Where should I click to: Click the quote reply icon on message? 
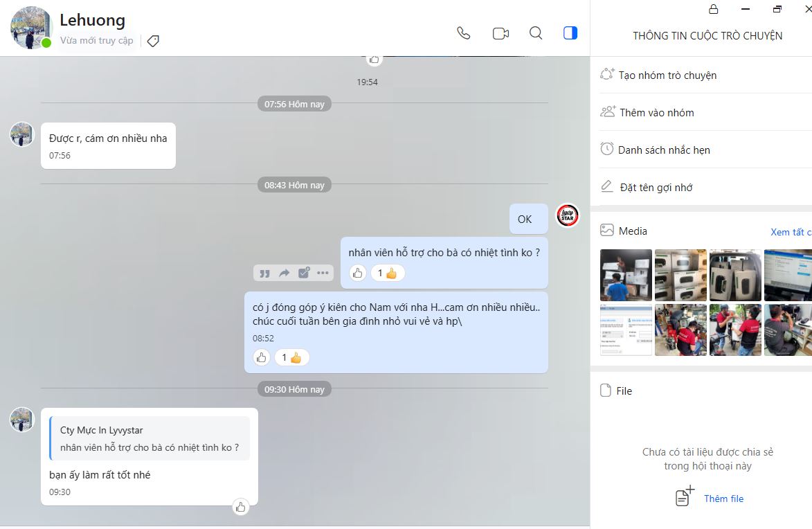click(x=264, y=273)
